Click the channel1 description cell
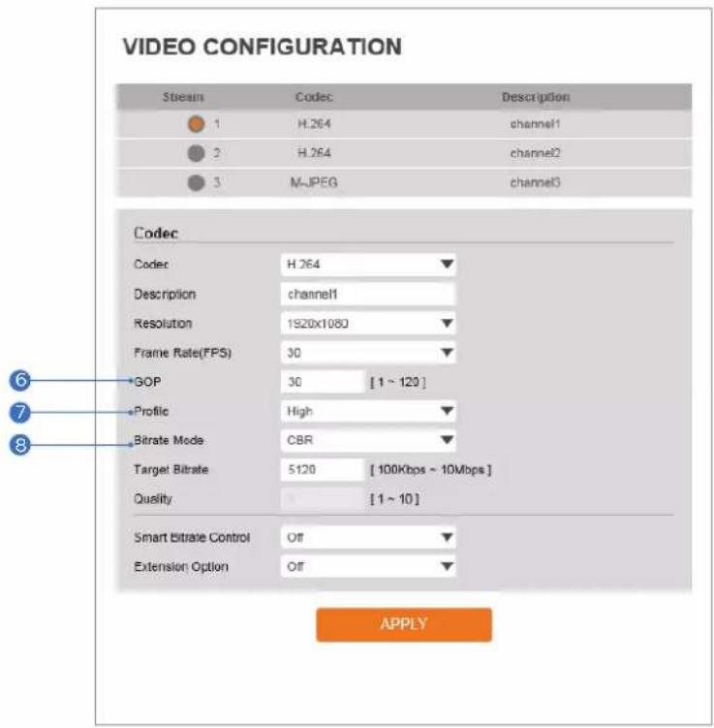The height and width of the screenshot is (728, 714). point(536,124)
